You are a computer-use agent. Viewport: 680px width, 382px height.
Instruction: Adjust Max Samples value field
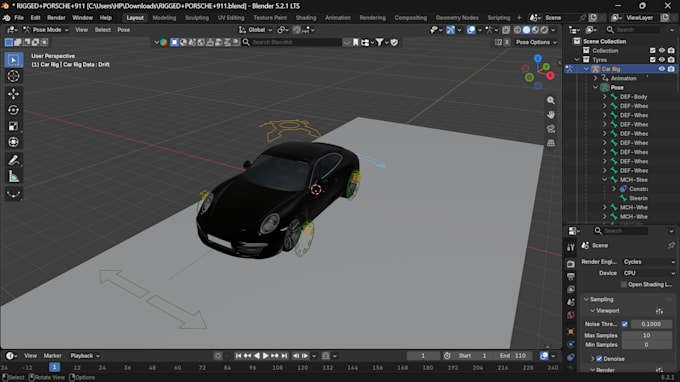point(647,336)
